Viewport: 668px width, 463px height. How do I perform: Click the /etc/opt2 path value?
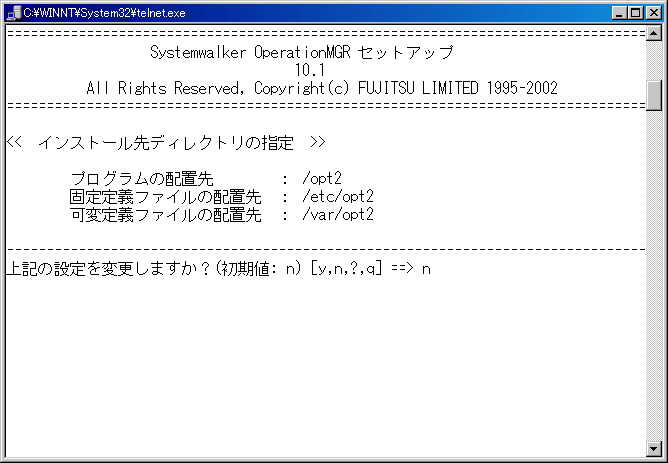pyautogui.click(x=338, y=197)
